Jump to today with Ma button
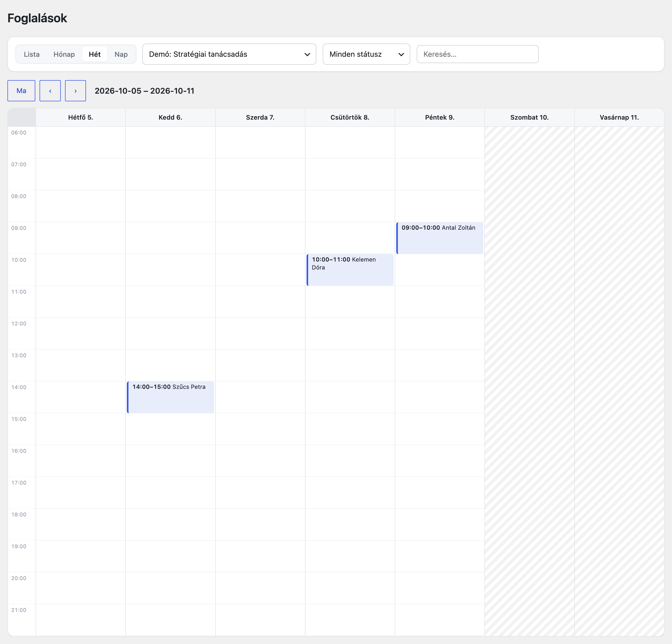This screenshot has height=644, width=672. coord(21,91)
